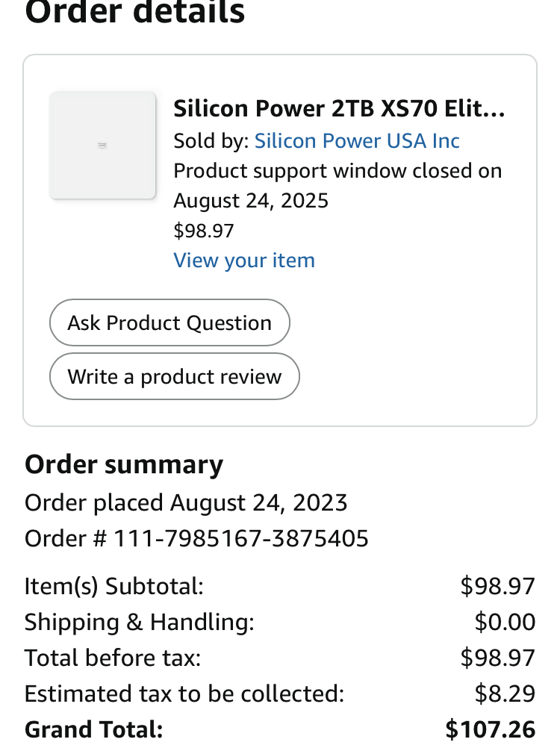Click the Order details heading

click(135, 12)
